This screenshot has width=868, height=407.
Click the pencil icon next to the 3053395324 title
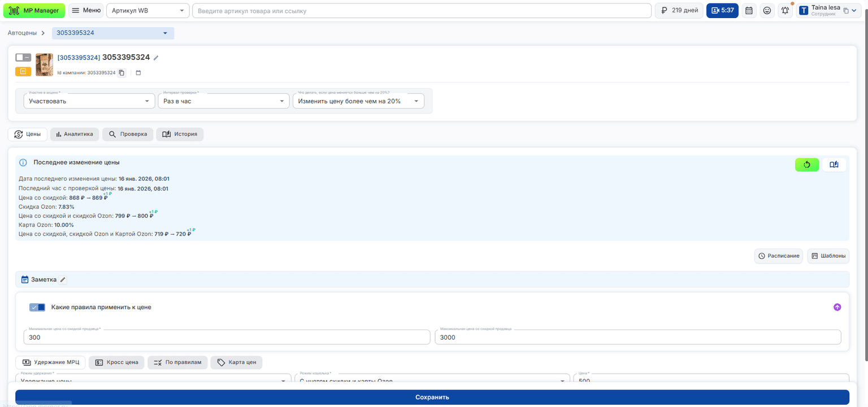pyautogui.click(x=157, y=58)
